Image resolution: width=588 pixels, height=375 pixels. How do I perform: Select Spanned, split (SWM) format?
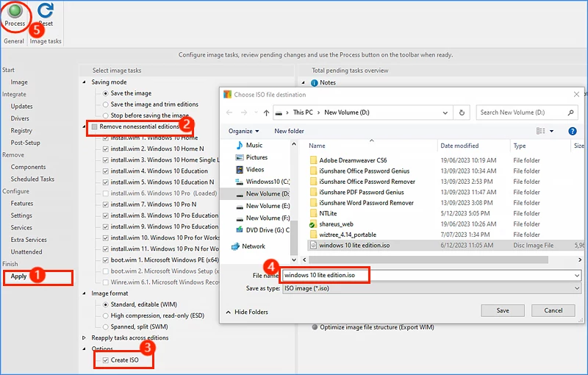pyautogui.click(x=105, y=326)
